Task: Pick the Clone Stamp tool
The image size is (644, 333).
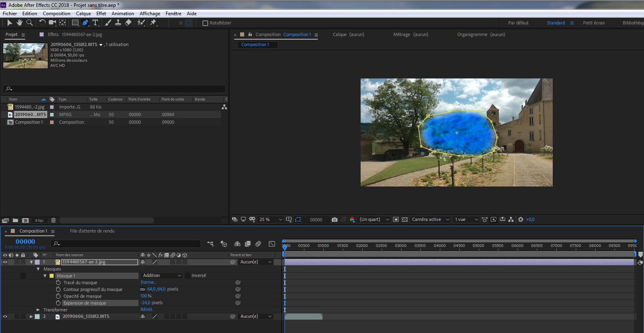Action: tap(118, 23)
